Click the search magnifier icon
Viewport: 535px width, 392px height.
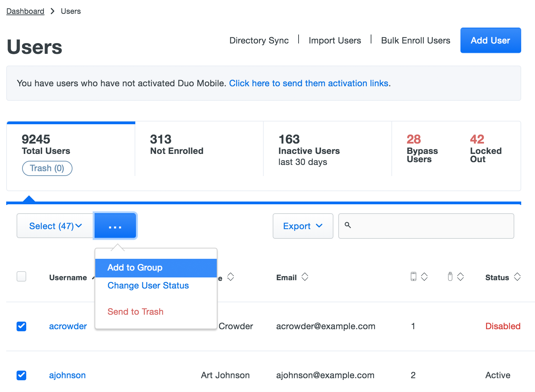[x=348, y=225]
